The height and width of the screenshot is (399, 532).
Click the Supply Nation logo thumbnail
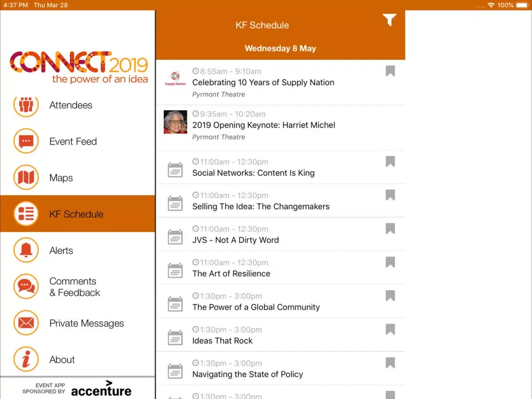click(x=175, y=79)
